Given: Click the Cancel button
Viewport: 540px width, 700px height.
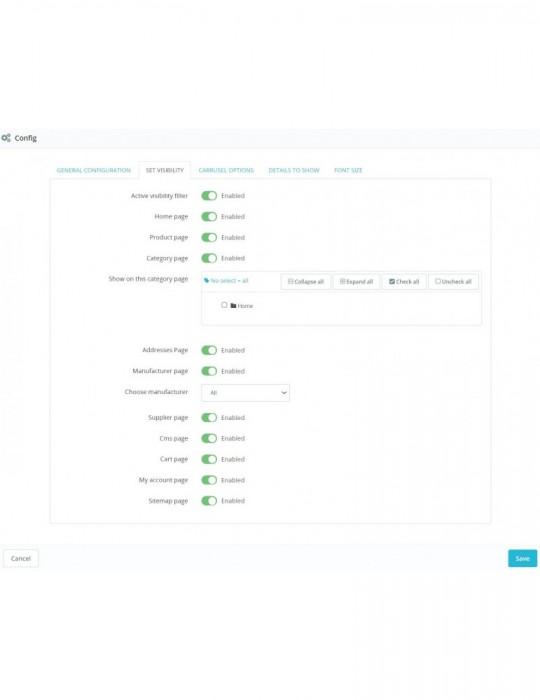Looking at the screenshot, I should (21, 558).
